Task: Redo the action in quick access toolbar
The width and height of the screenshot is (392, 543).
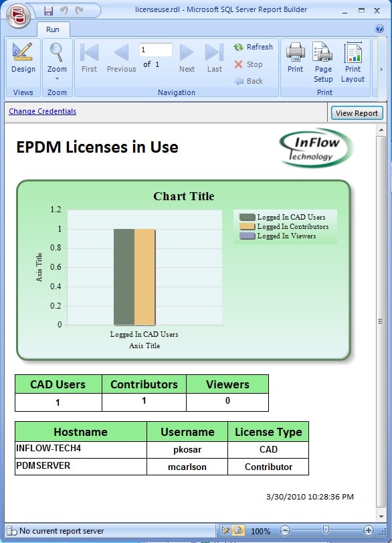Action: tap(79, 11)
